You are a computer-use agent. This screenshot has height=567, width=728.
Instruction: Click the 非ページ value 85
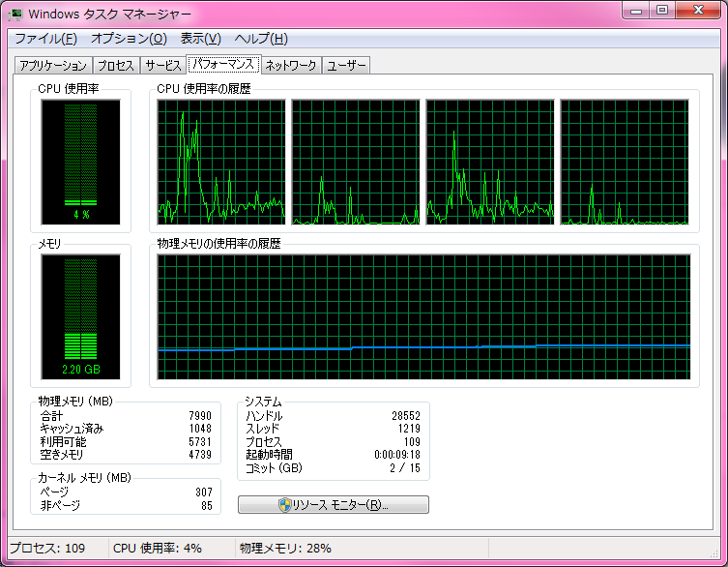click(x=207, y=506)
